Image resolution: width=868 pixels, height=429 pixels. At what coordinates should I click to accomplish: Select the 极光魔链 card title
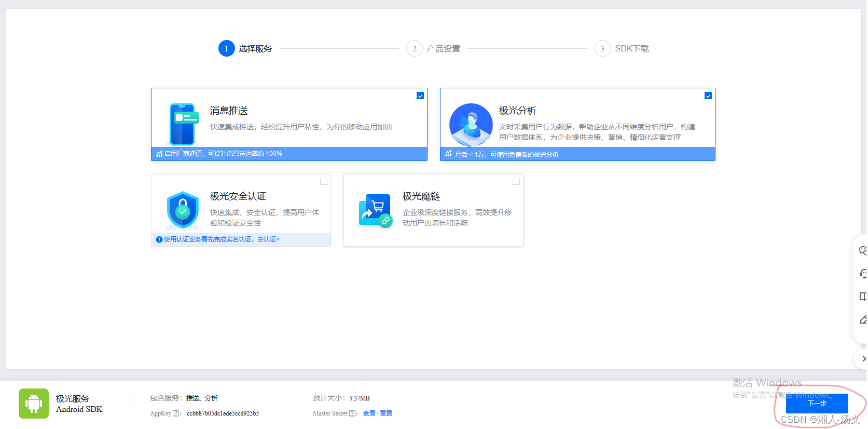[x=421, y=196]
